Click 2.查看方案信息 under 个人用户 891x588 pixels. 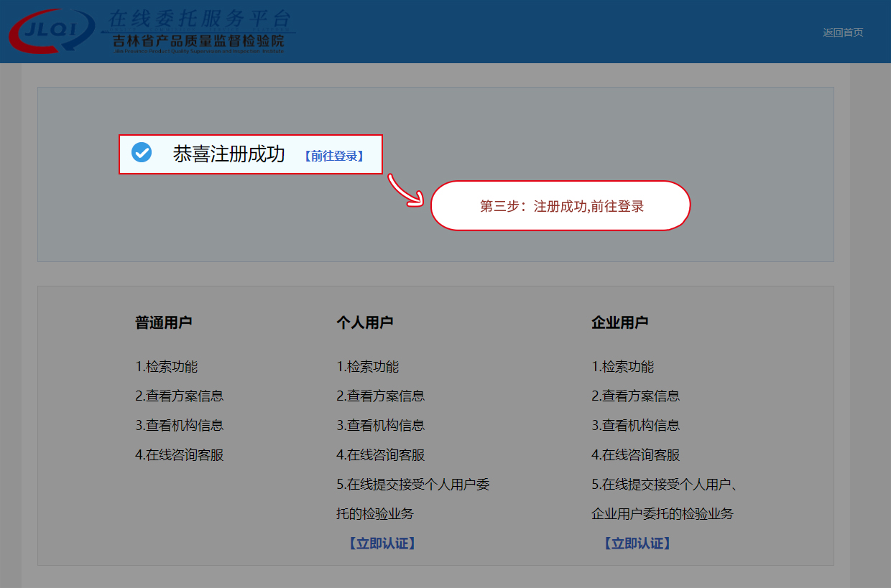pos(380,396)
